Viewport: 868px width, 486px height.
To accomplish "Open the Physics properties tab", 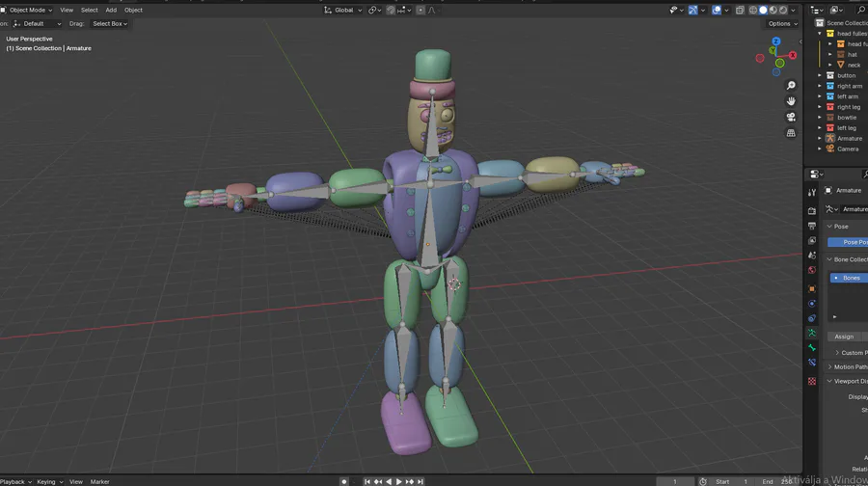I will tap(811, 304).
